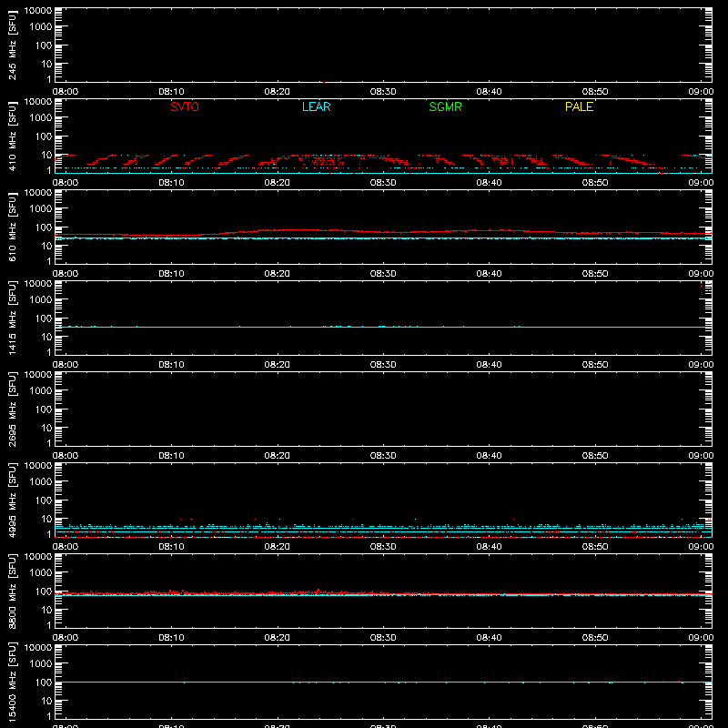Click the 1000 tick on 15400 MHz panel
The image size is (728, 728).
(x=41, y=664)
